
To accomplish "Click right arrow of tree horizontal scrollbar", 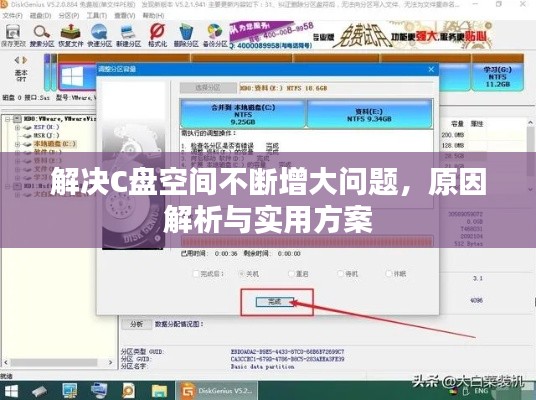I will [110, 362].
